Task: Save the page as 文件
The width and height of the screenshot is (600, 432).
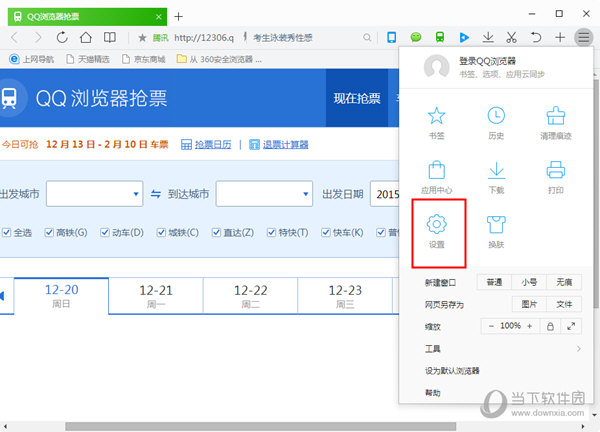Action: tap(564, 304)
